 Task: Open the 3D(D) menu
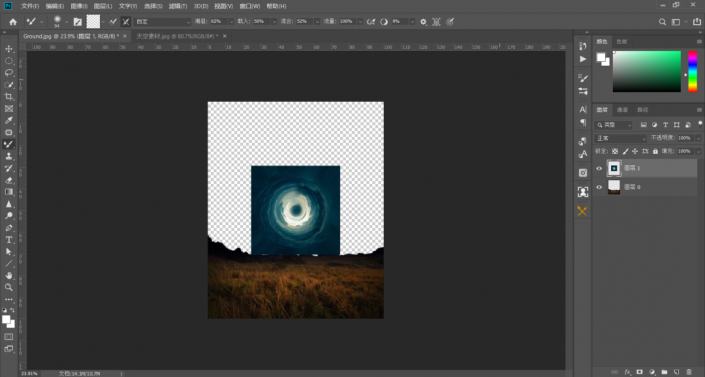201,6
